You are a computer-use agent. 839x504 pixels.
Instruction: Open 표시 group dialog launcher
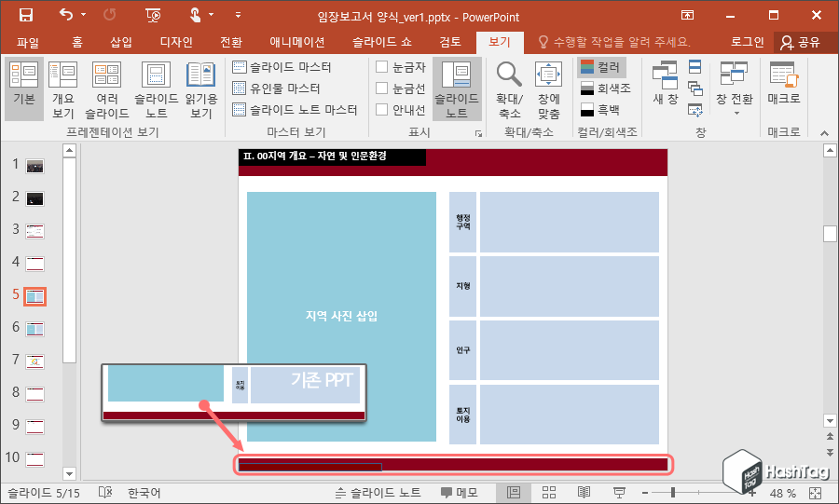[478, 133]
